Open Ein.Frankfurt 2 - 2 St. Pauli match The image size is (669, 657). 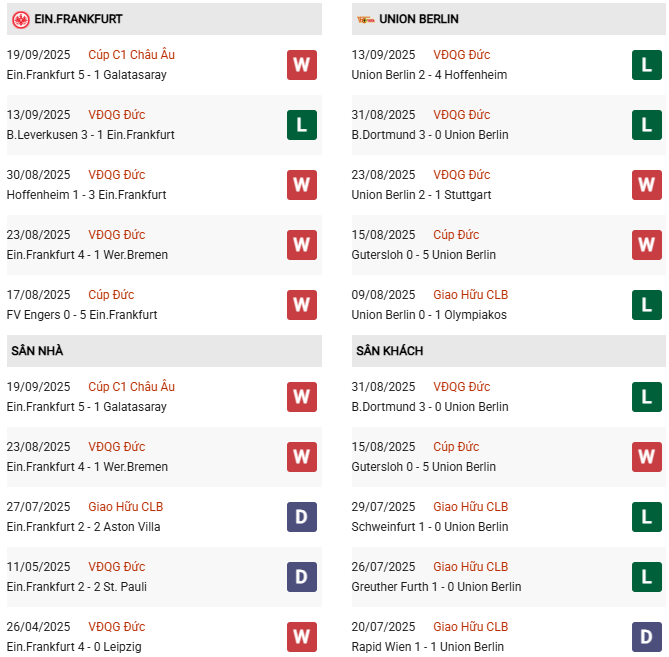[76, 587]
